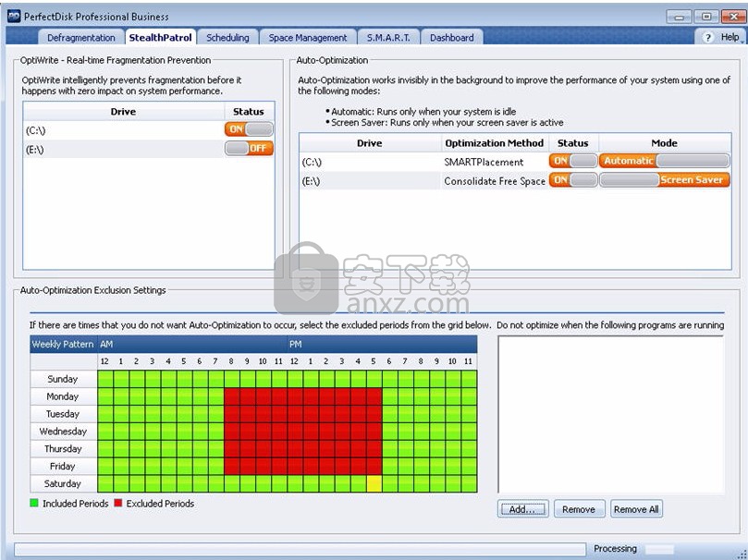The height and width of the screenshot is (560, 748).
Task: Click the green Included Periods legend swatch
Action: tap(34, 503)
